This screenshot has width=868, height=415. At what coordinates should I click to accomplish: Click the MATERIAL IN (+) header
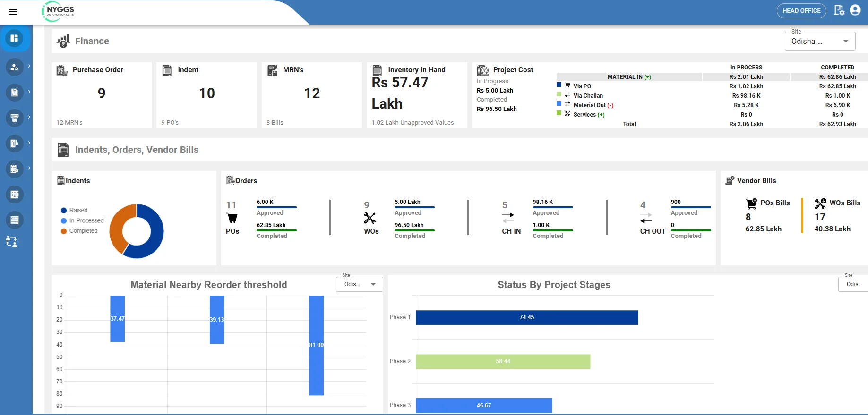pos(629,77)
